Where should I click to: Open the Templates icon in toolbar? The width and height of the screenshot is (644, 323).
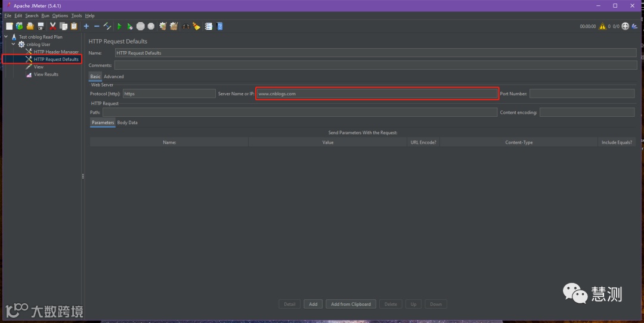point(19,26)
